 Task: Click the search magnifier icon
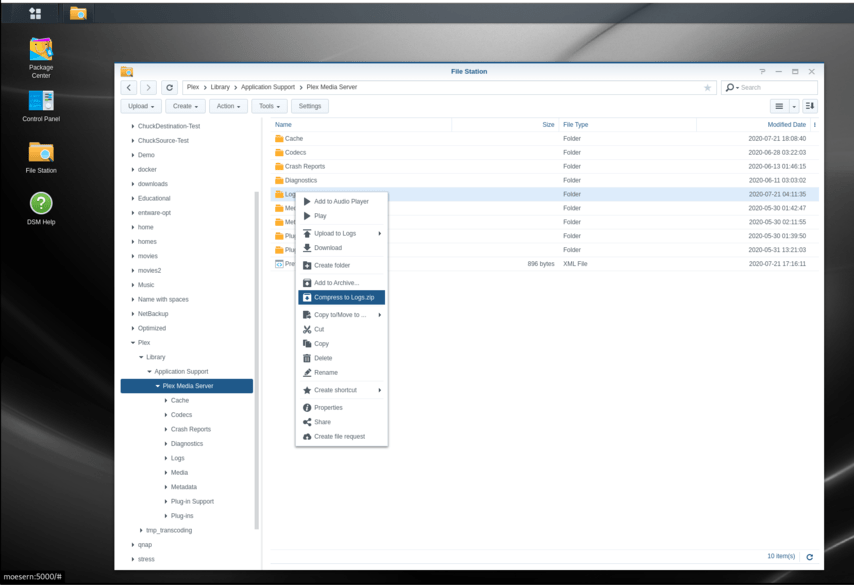coord(730,87)
